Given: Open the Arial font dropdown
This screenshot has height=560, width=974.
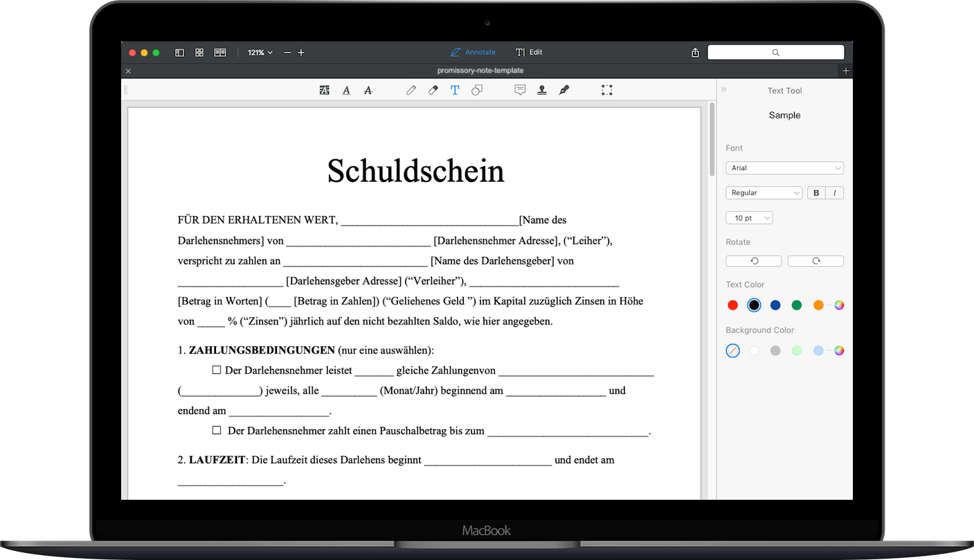Looking at the screenshot, I should click(x=784, y=168).
